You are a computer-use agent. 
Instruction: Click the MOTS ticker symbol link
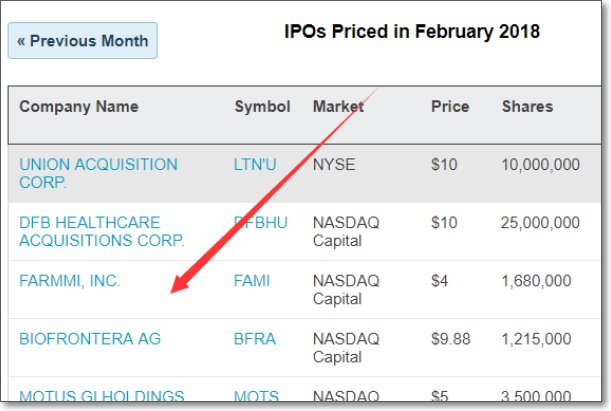point(256,398)
